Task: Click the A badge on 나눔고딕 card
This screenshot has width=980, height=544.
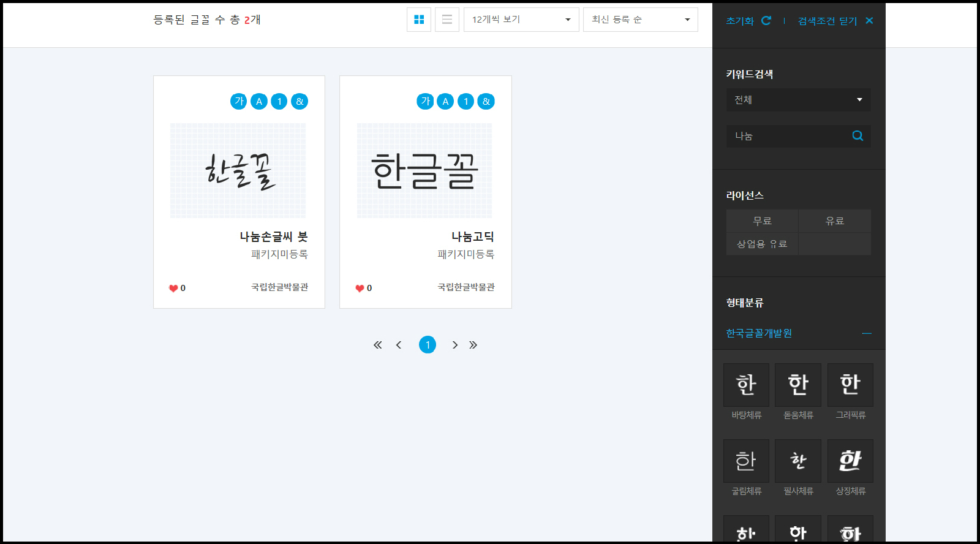Action: [x=445, y=101]
